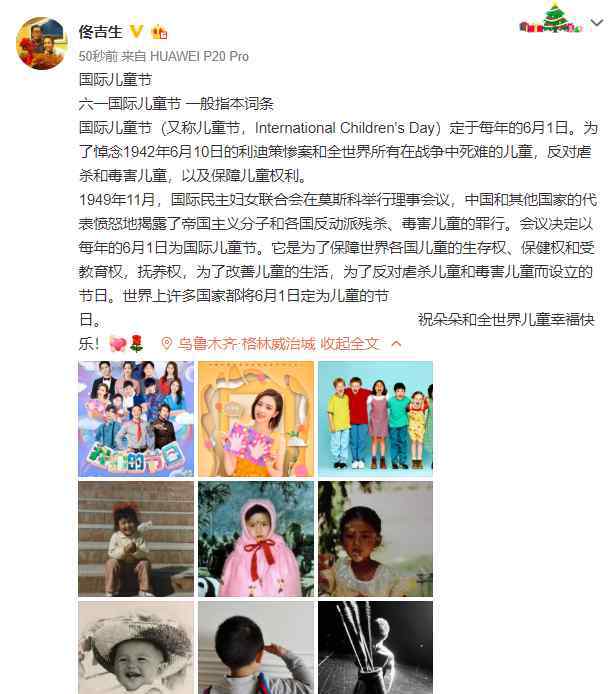Image resolution: width=613 pixels, height=694 pixels.
Task: Click the membership crown badge icon
Action: point(159,32)
